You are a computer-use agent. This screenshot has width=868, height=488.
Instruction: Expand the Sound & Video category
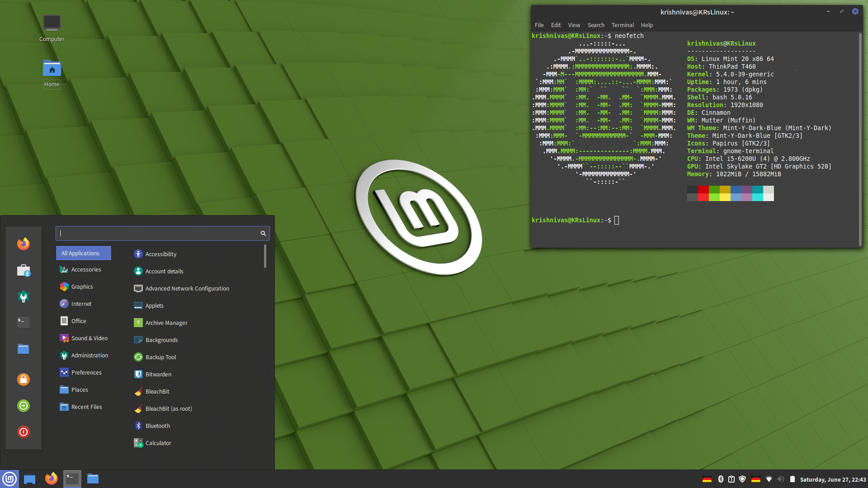pos(89,337)
